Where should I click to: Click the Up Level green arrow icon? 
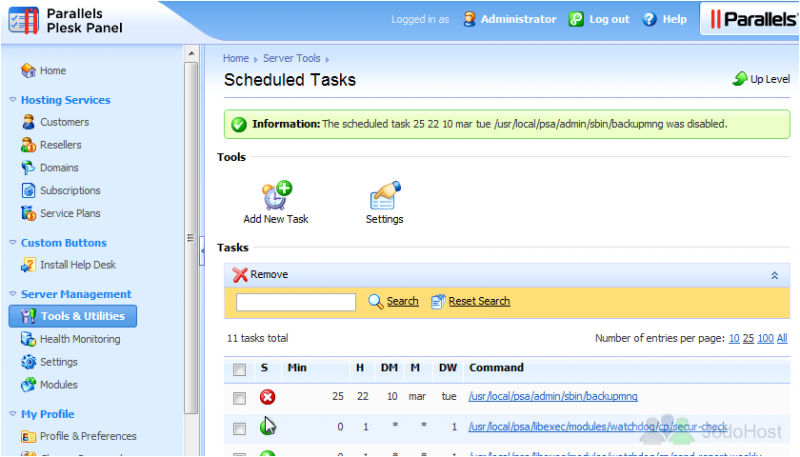[740, 79]
